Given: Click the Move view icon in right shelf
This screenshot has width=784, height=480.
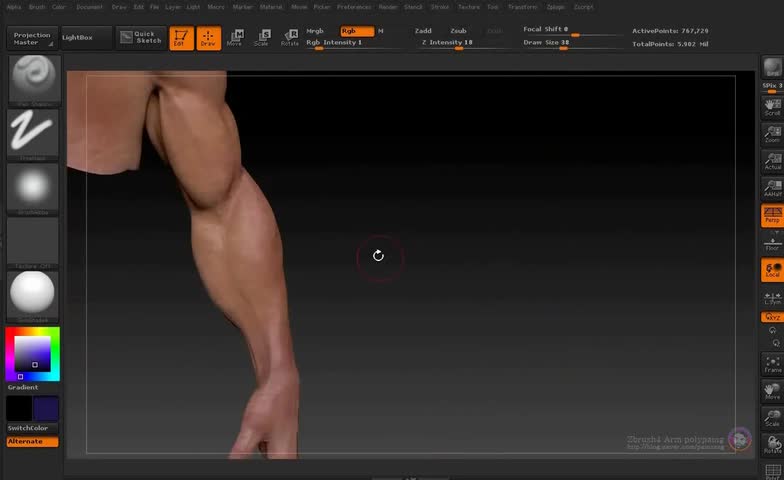Looking at the screenshot, I should click(x=772, y=391).
